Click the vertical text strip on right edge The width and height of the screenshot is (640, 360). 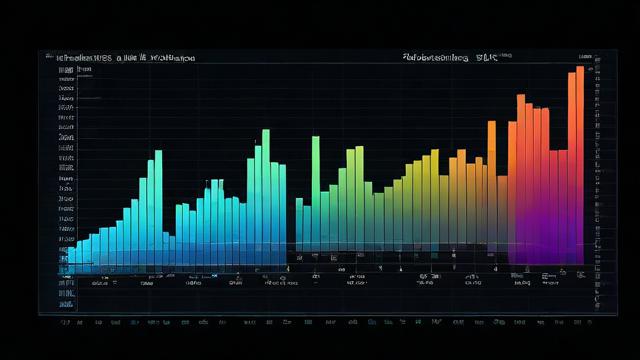click(x=597, y=184)
